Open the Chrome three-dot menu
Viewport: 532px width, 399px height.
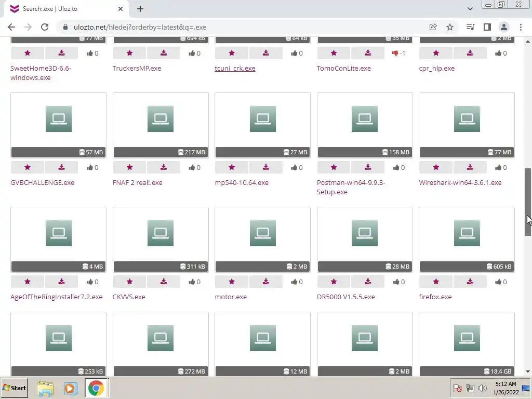pyautogui.click(x=521, y=27)
